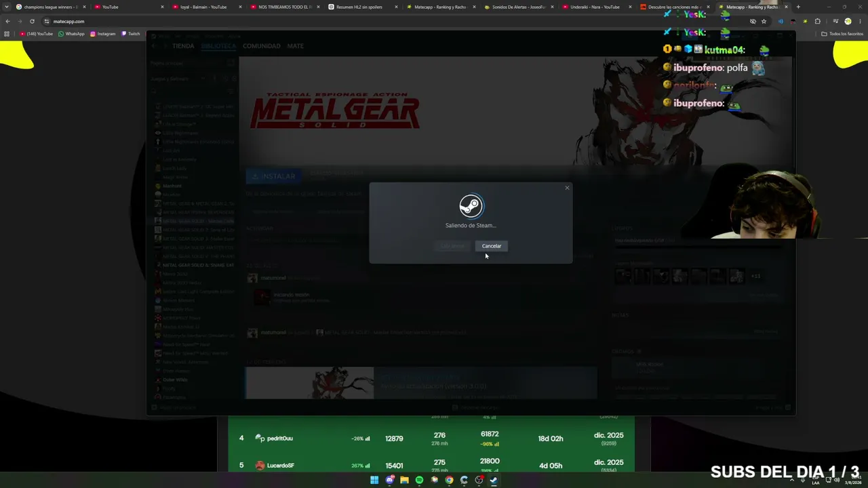
Task: Open a new browser tab
Action: click(798, 7)
